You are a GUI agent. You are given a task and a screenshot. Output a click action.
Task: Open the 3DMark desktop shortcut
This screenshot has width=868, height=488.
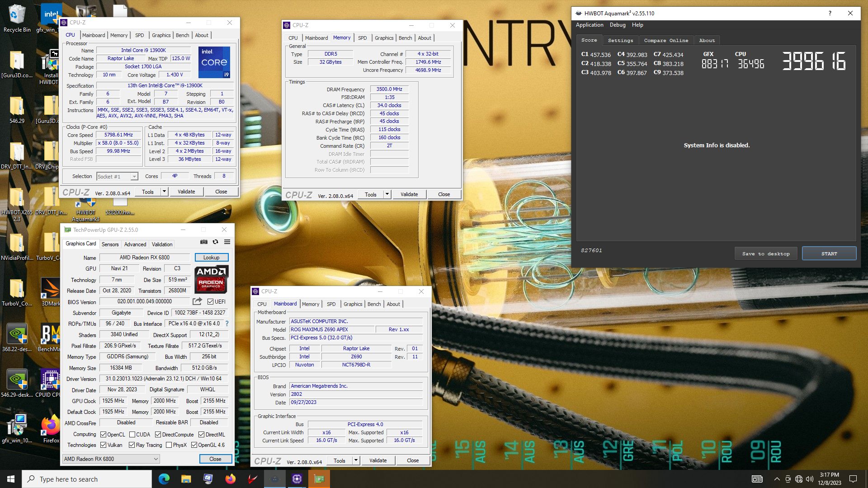(x=51, y=292)
